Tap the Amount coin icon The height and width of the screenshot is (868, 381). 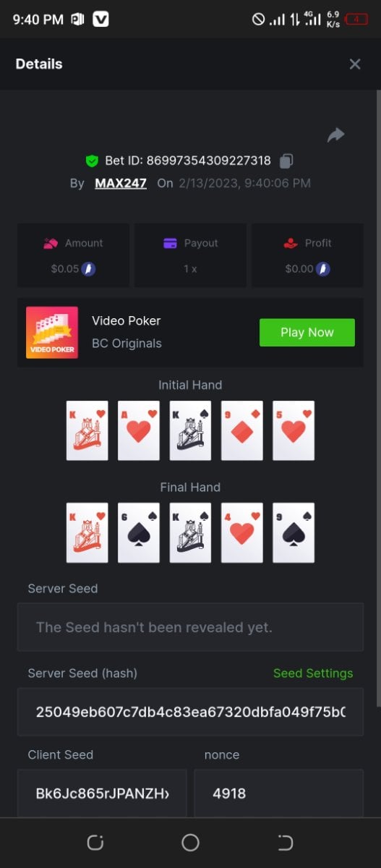89,269
